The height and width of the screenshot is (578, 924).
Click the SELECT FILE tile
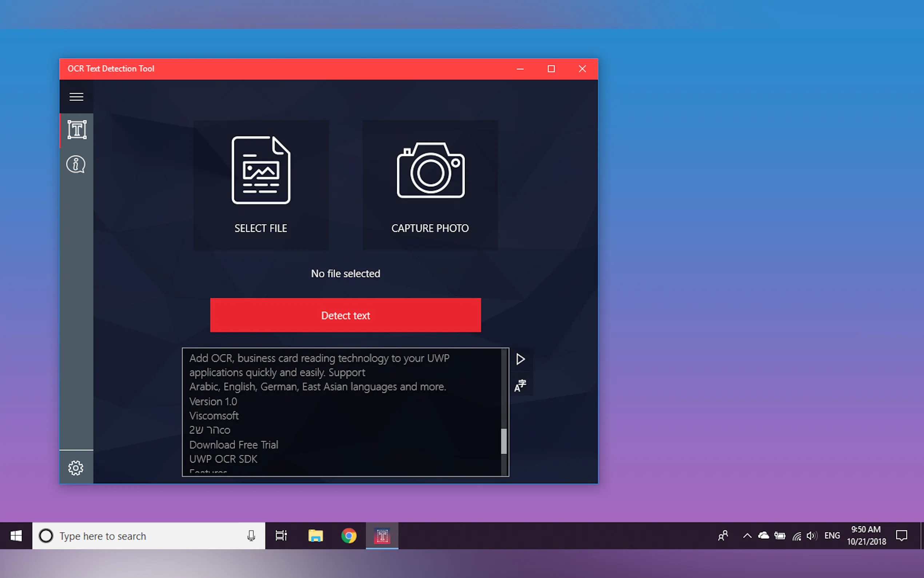click(x=261, y=185)
